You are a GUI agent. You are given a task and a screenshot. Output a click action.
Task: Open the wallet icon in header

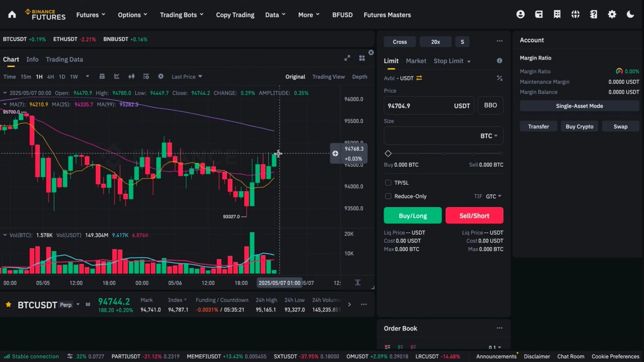coord(539,15)
